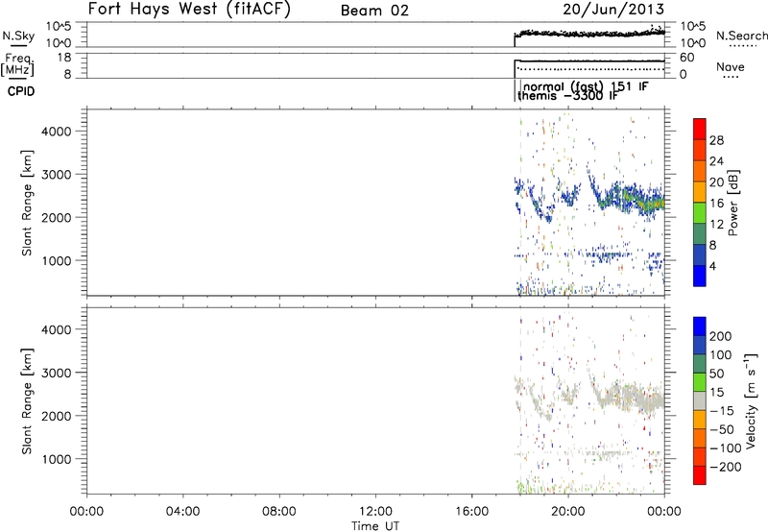
Task: Click the '16:00' time axis label
Action: pyautogui.click(x=471, y=512)
